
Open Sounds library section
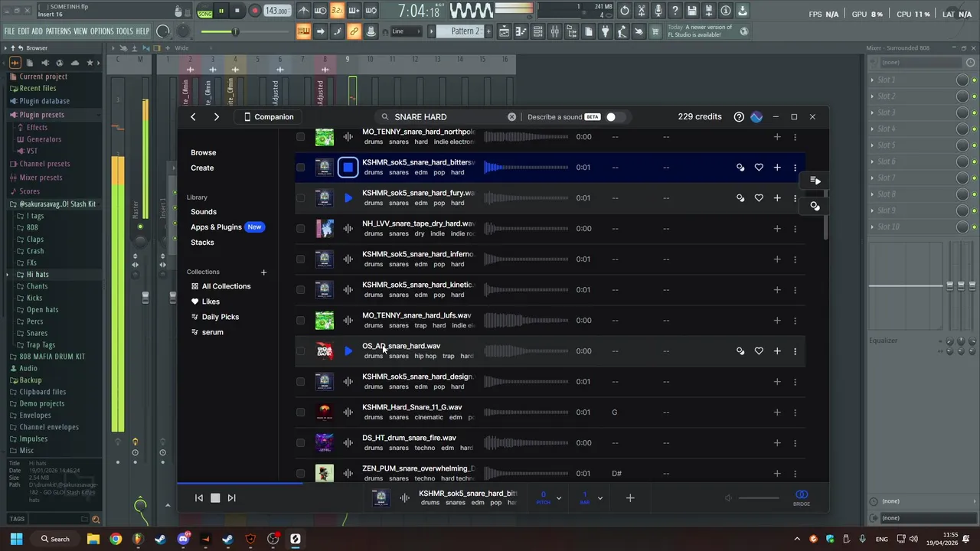pyautogui.click(x=204, y=212)
